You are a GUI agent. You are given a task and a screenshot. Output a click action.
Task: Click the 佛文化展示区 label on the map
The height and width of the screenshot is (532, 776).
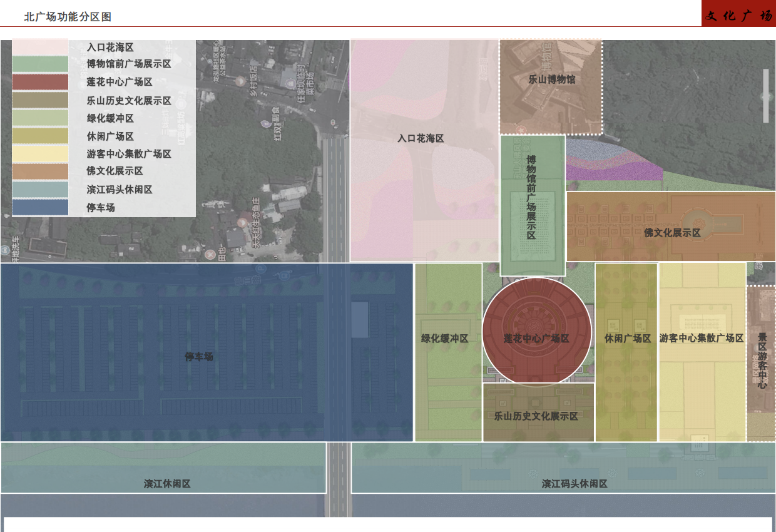pyautogui.click(x=672, y=233)
